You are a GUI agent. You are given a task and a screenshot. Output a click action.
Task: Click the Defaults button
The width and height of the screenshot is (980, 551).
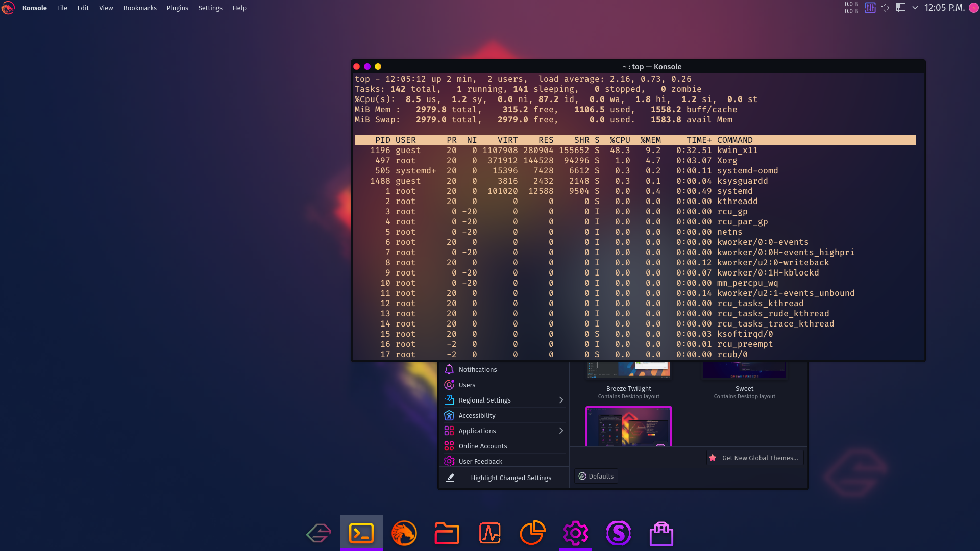click(x=596, y=476)
